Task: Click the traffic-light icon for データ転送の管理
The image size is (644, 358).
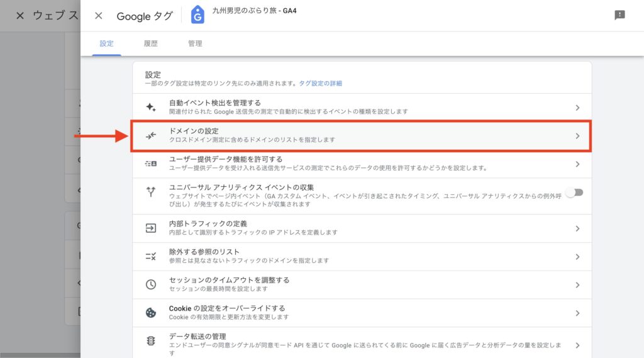Action: (x=151, y=341)
